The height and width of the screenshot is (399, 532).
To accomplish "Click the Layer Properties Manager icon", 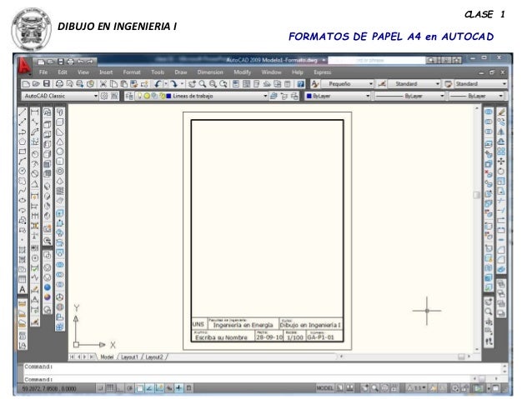I will 129,97.
